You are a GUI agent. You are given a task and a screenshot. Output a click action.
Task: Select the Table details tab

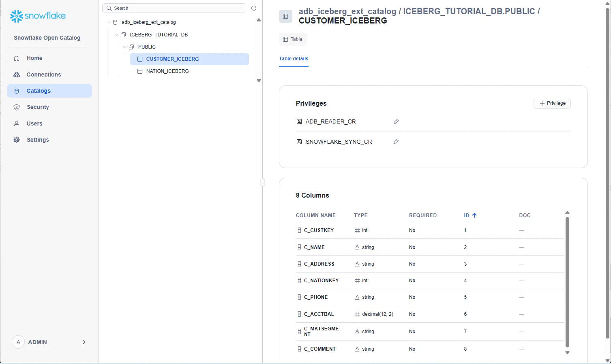(294, 59)
